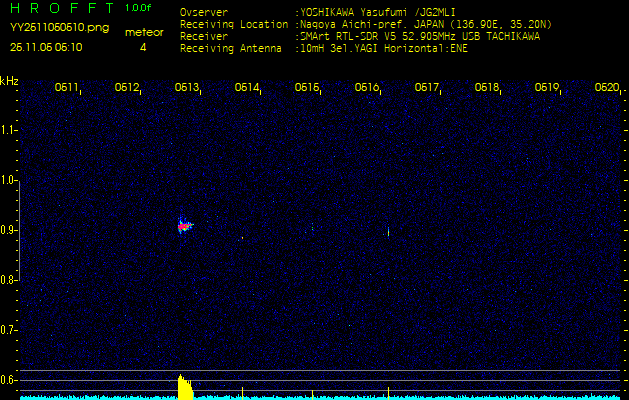Pick the 0520 time marker
Screen dimensions: 629x400
point(606,88)
